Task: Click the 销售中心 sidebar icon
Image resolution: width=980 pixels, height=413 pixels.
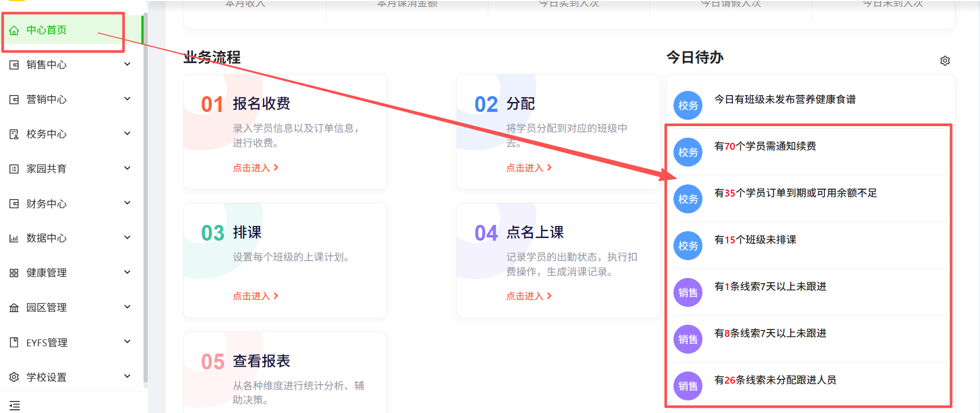Action: (14, 65)
